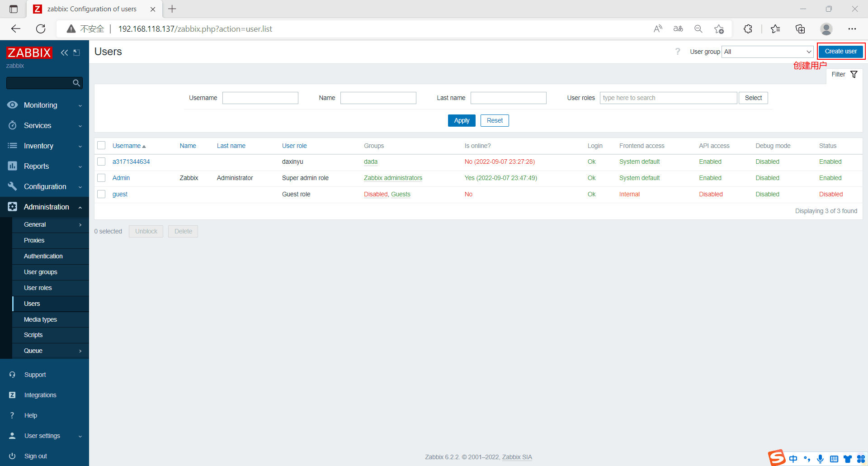Open Authentication menu item
Image resolution: width=868 pixels, height=466 pixels.
coord(51,256)
